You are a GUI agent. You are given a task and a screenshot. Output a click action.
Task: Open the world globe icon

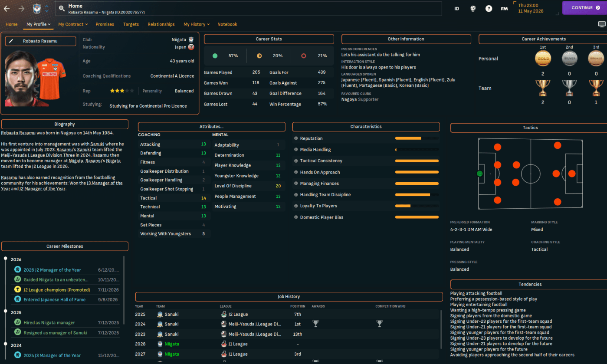(x=473, y=8)
